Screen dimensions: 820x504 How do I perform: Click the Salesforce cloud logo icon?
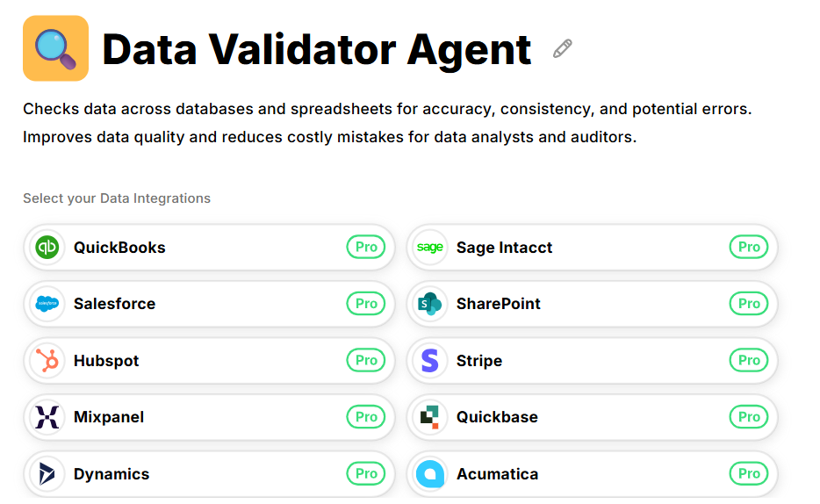tap(47, 303)
